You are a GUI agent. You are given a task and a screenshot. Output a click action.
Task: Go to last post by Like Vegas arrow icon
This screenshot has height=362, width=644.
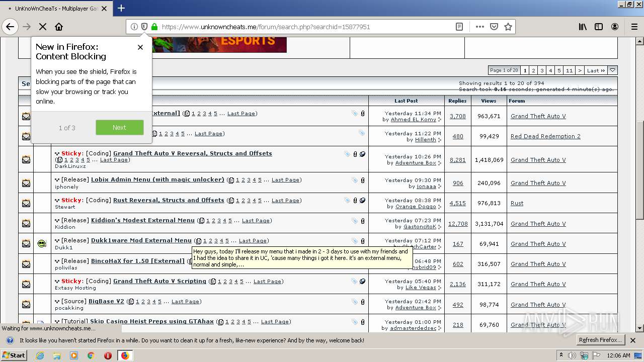coord(440,288)
